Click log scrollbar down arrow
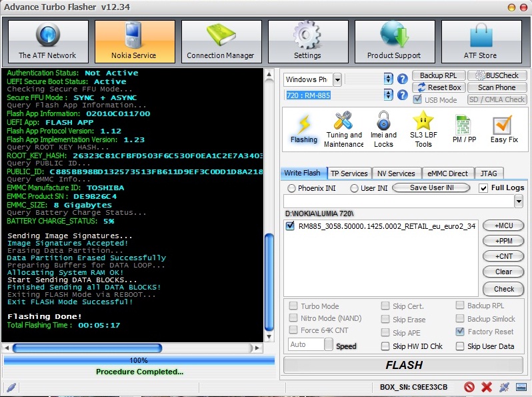 coord(269,336)
